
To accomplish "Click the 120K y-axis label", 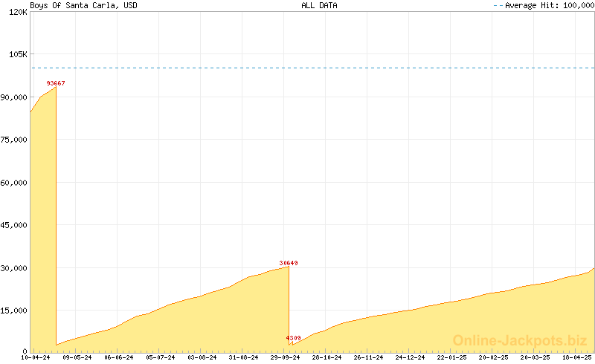I will [18, 13].
